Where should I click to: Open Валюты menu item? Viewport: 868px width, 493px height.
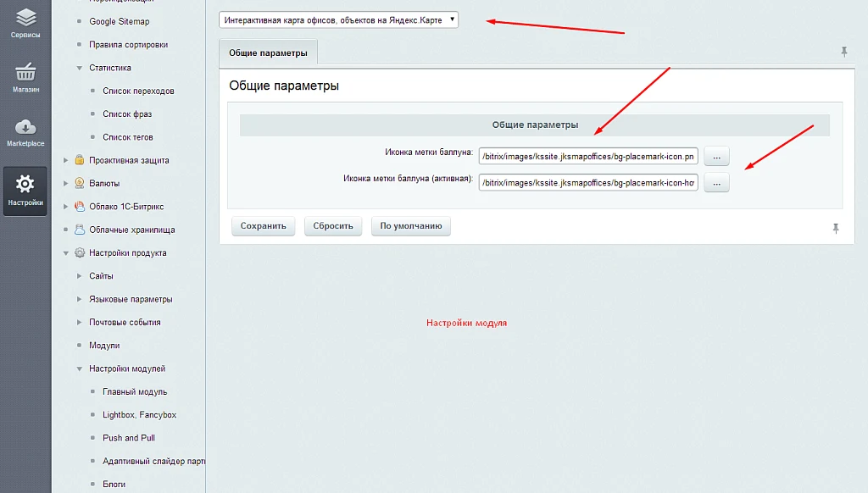(x=104, y=183)
